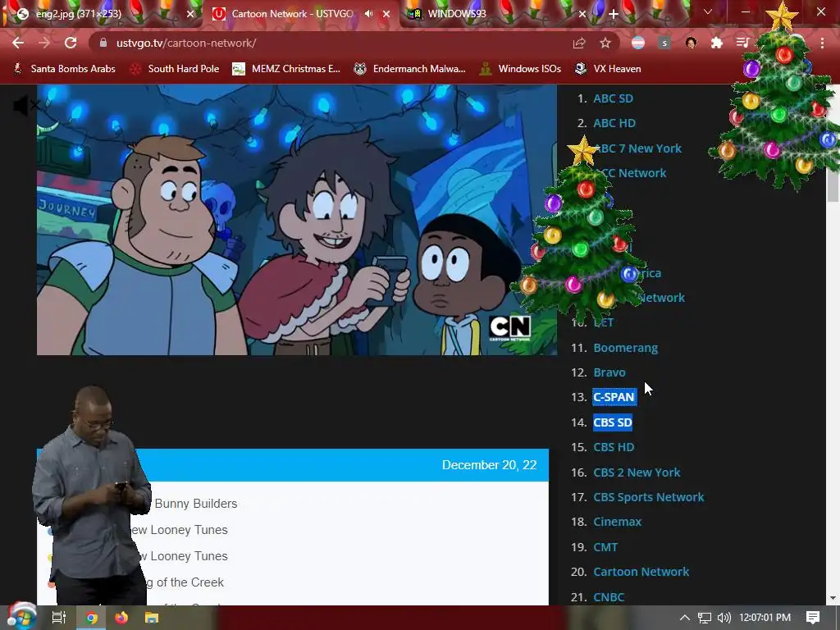Open CBS HD channel link

point(614,447)
